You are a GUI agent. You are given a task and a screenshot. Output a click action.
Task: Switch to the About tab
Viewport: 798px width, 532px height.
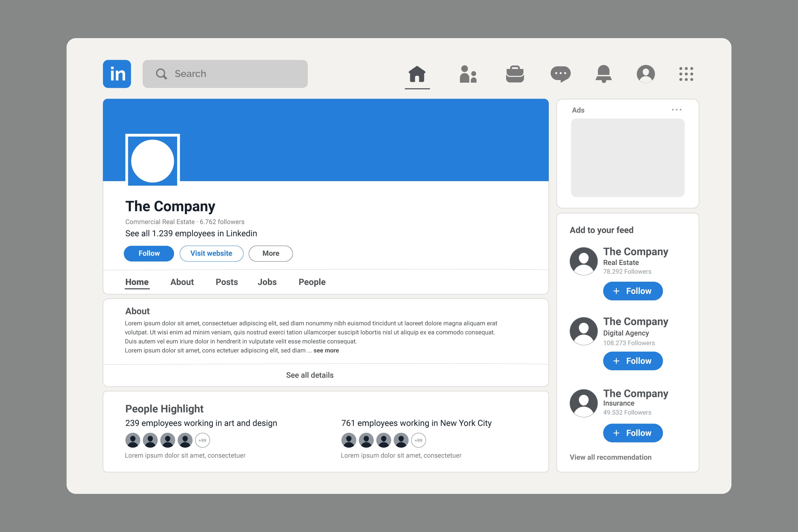click(182, 282)
